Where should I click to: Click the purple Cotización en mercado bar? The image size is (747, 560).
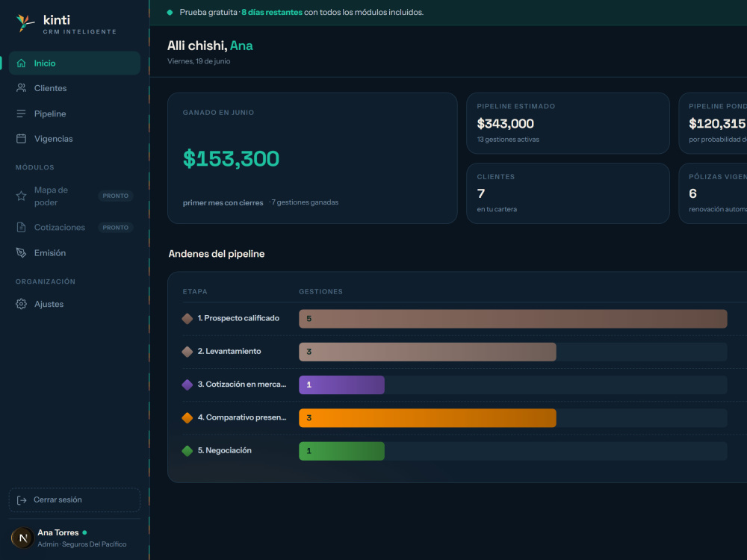pyautogui.click(x=341, y=385)
